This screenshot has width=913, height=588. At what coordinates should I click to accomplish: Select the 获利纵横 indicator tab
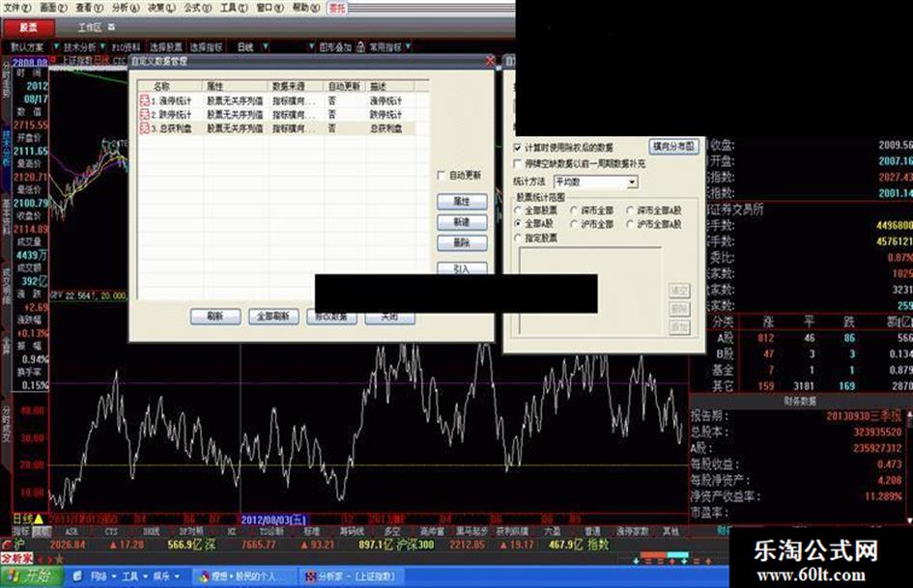pos(512,531)
